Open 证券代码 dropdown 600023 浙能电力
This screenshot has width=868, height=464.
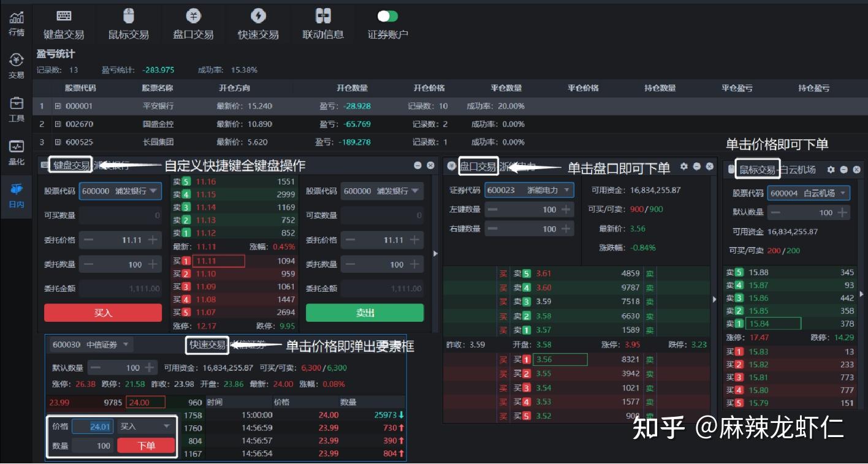tap(529, 190)
